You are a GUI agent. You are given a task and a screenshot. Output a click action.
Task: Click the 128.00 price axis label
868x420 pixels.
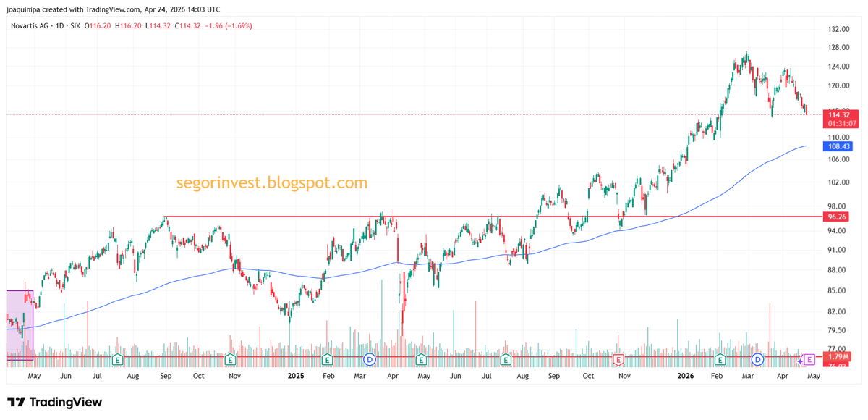click(838, 48)
